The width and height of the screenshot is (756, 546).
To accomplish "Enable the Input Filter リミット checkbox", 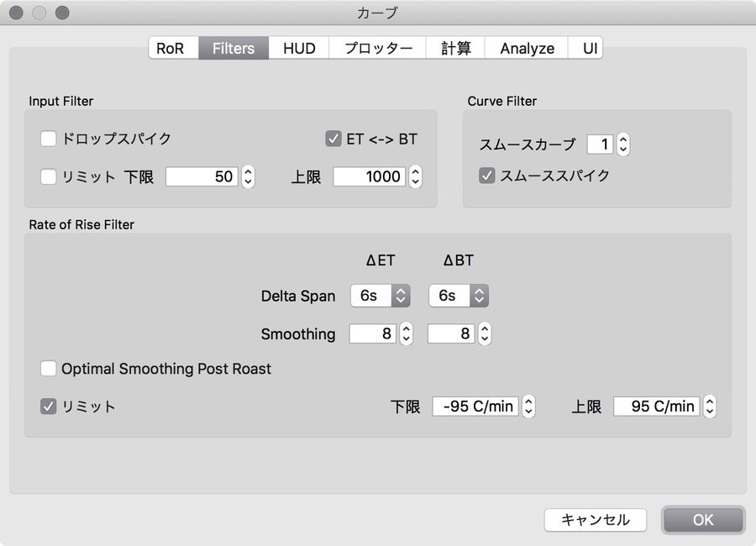I will (48, 176).
